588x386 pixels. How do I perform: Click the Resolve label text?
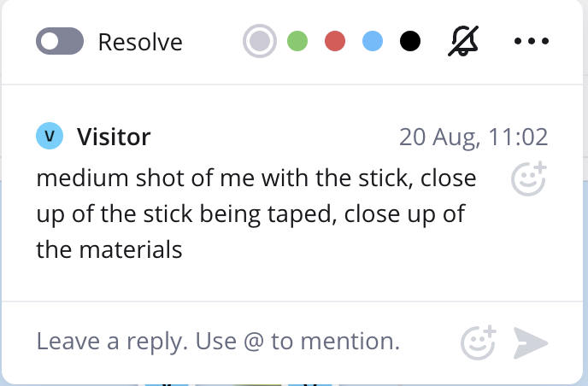click(140, 42)
